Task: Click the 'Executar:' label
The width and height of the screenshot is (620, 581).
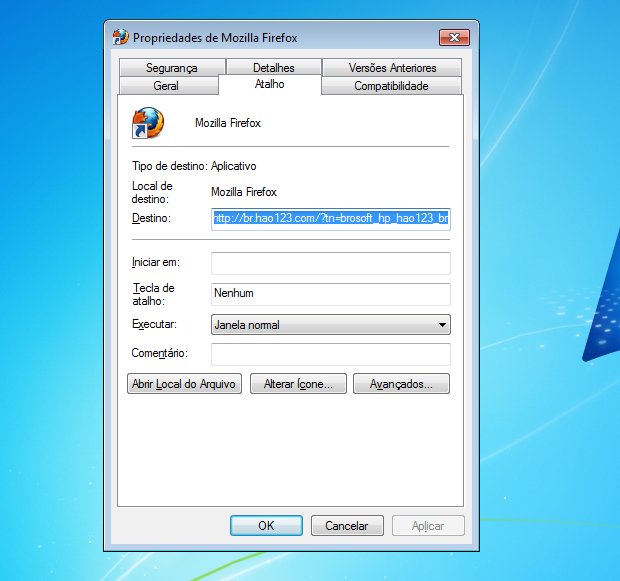Action: [154, 324]
